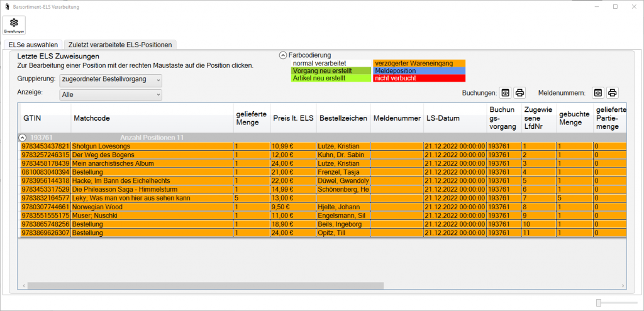Click the blue Meldeposition color legend
Screen dimensions: 644x311
coord(418,71)
